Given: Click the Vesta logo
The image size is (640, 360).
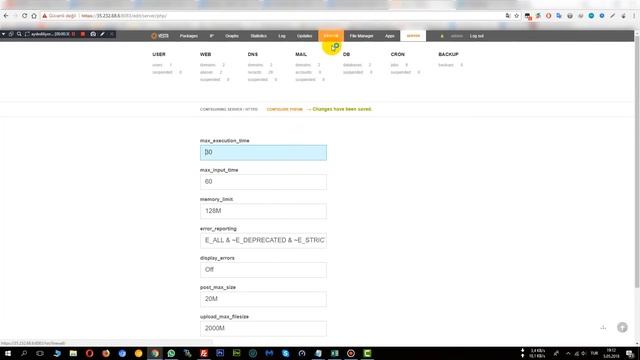Looking at the screenshot, I should 160,36.
